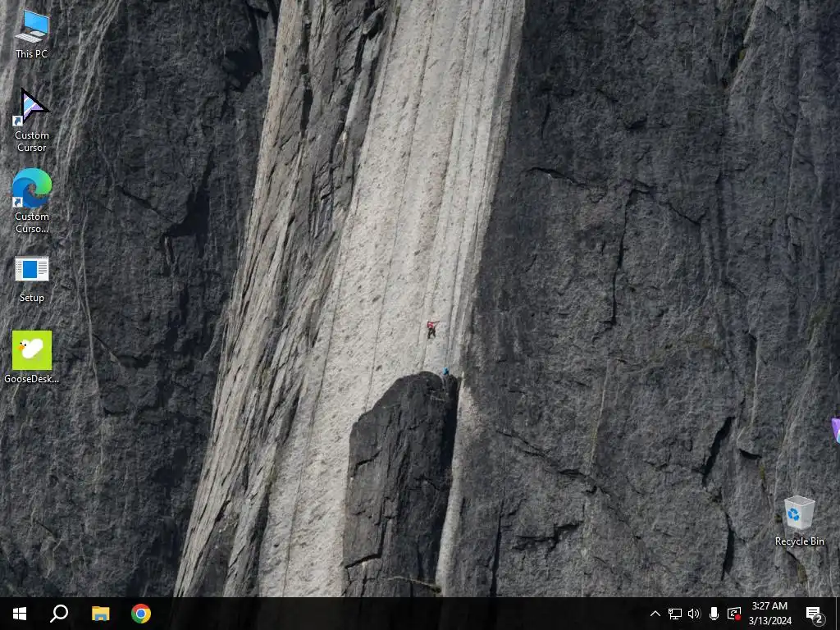Open the volume speaker control
This screenshot has height=630, width=840.
coord(694,614)
